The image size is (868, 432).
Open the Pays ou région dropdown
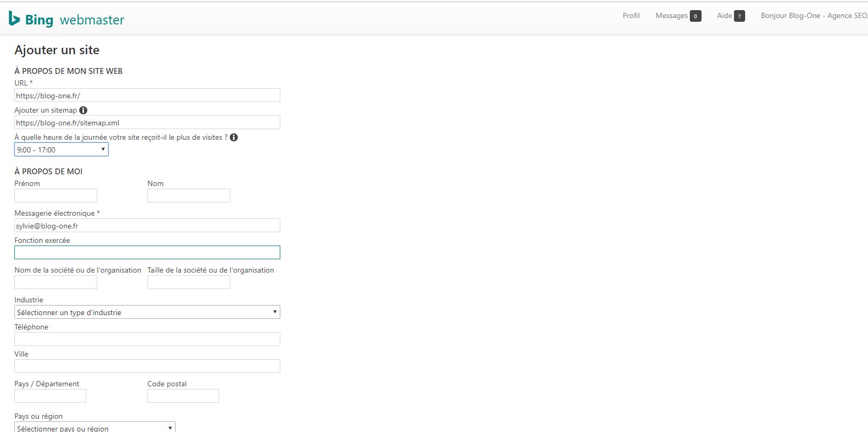click(94, 428)
